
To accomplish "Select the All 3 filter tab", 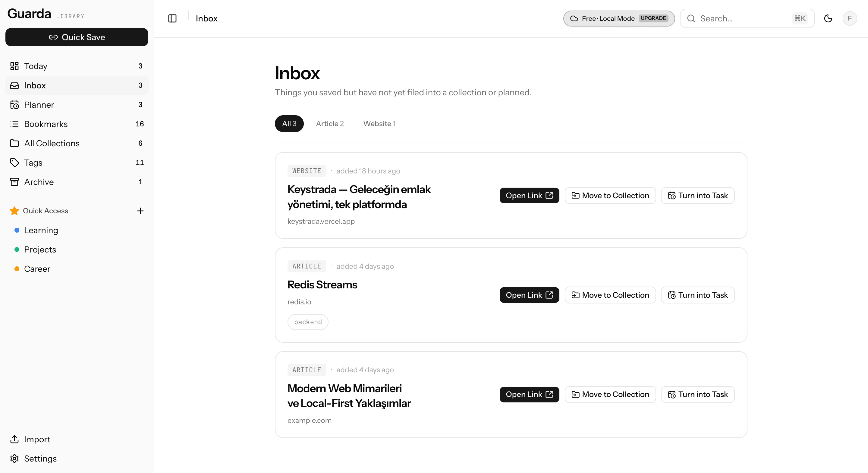I will click(289, 123).
